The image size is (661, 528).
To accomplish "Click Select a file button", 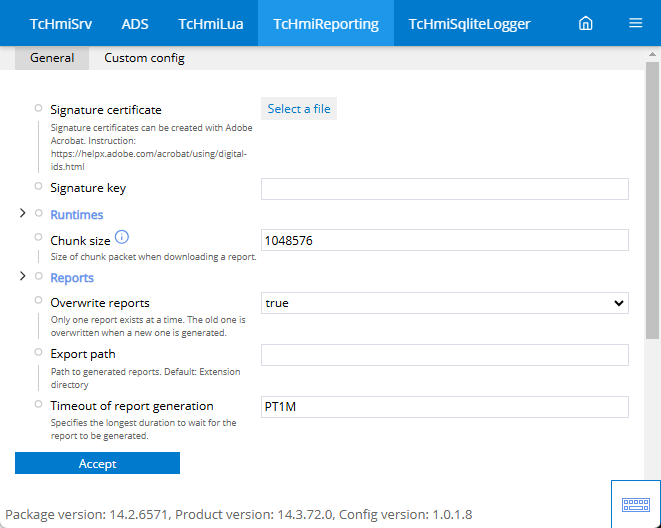I will click(299, 109).
